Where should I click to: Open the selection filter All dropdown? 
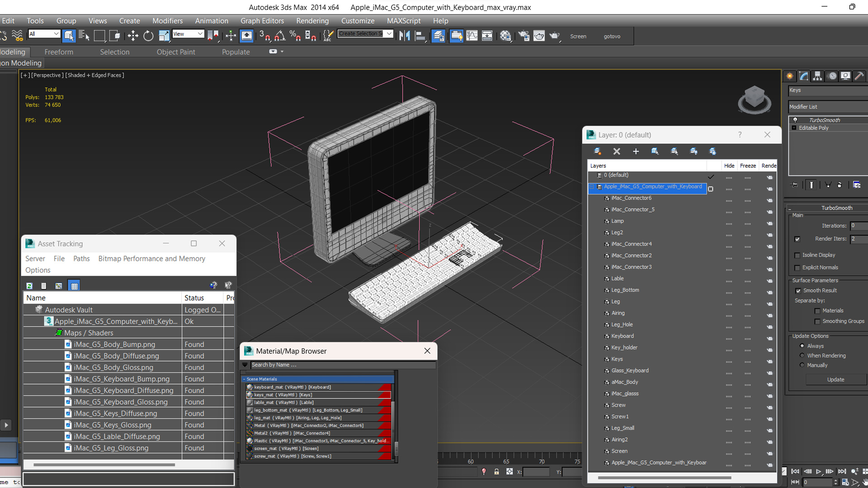coord(44,34)
